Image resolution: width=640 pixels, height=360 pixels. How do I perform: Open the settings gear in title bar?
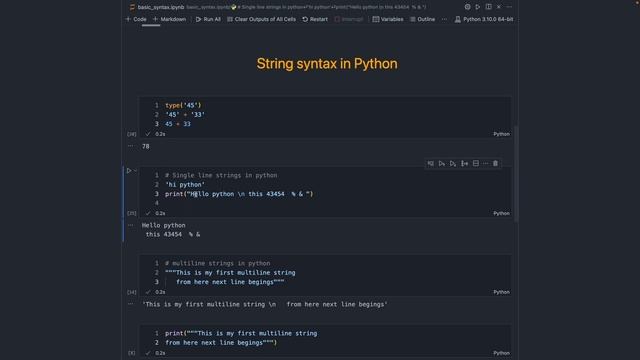coord(467,7)
